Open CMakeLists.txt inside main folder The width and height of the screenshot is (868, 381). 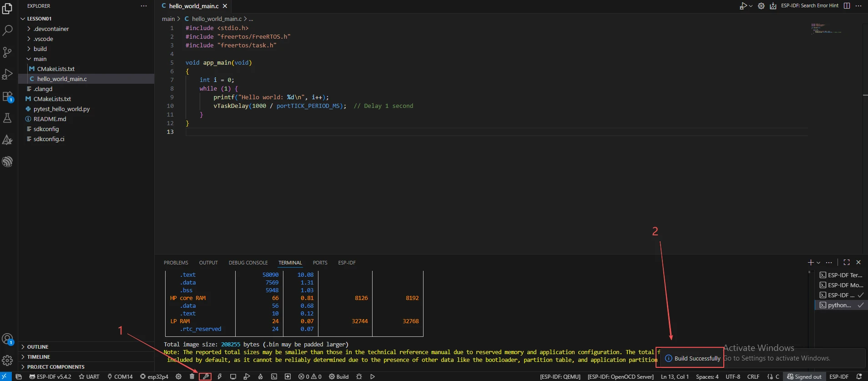click(x=86, y=69)
